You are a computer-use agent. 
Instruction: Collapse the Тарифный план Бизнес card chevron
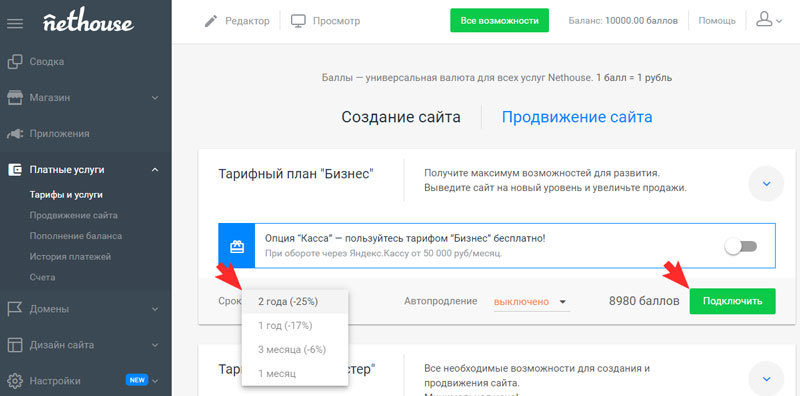click(766, 184)
